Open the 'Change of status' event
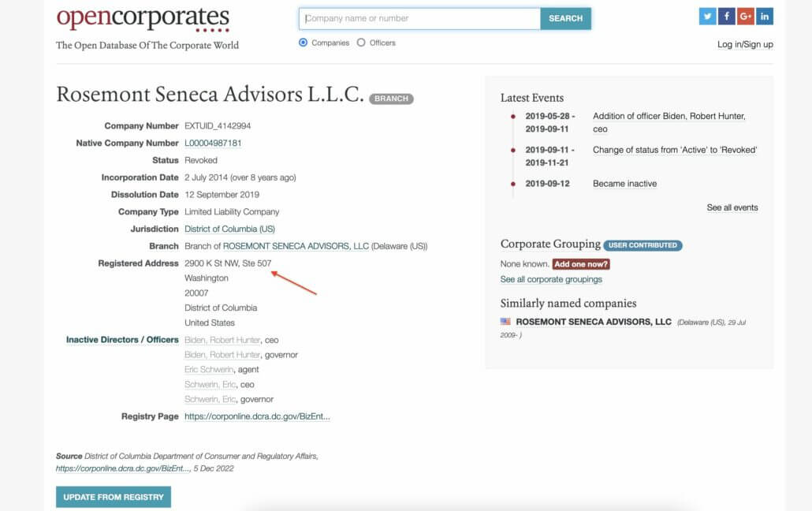812x511 pixels. tap(675, 150)
